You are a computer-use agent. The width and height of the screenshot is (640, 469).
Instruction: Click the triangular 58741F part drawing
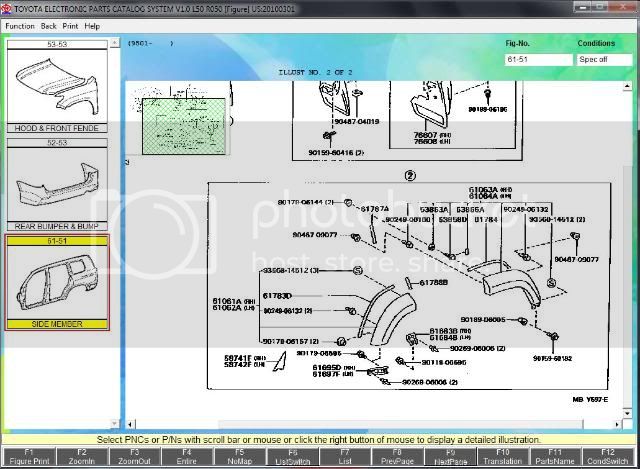coord(280,362)
